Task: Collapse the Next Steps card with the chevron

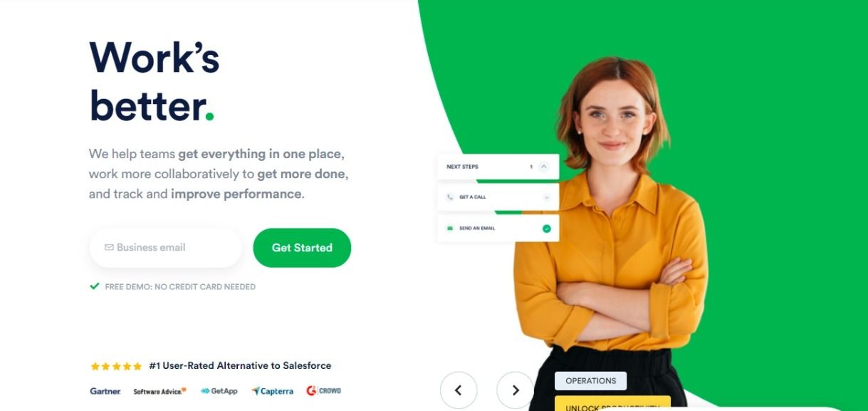Action: coord(544,167)
